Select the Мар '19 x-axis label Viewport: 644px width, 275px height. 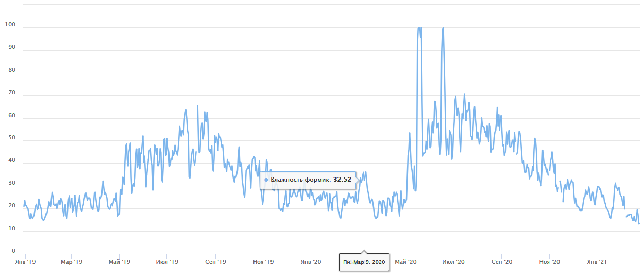click(72, 262)
